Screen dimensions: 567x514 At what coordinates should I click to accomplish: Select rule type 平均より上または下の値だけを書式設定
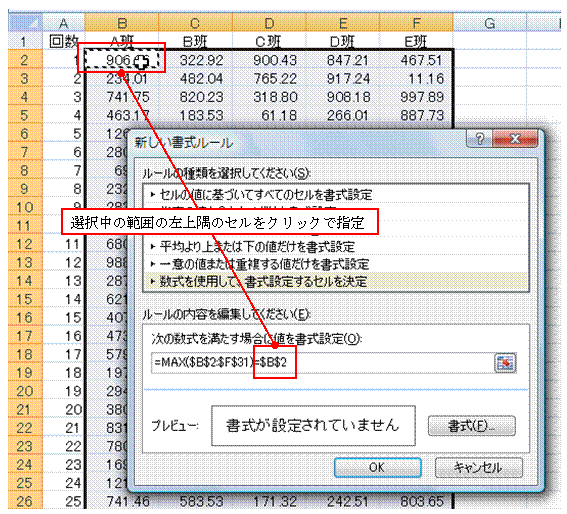pyautogui.click(x=336, y=247)
